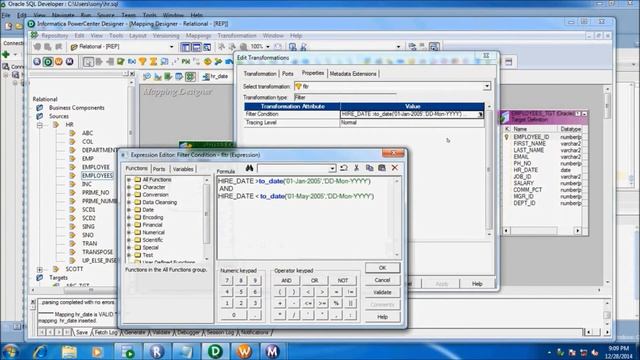Click the Fetch Log tab in output pane
This screenshot has width=640, height=360.
click(x=106, y=333)
